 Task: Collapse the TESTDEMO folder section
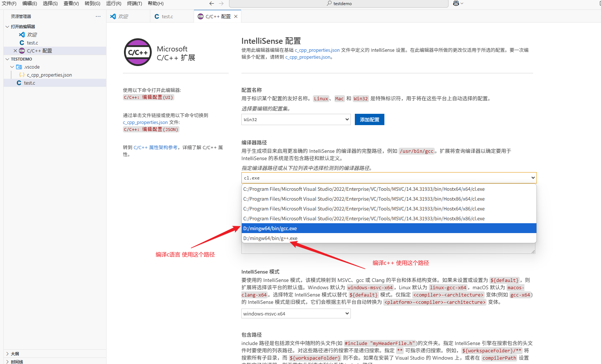click(x=7, y=59)
